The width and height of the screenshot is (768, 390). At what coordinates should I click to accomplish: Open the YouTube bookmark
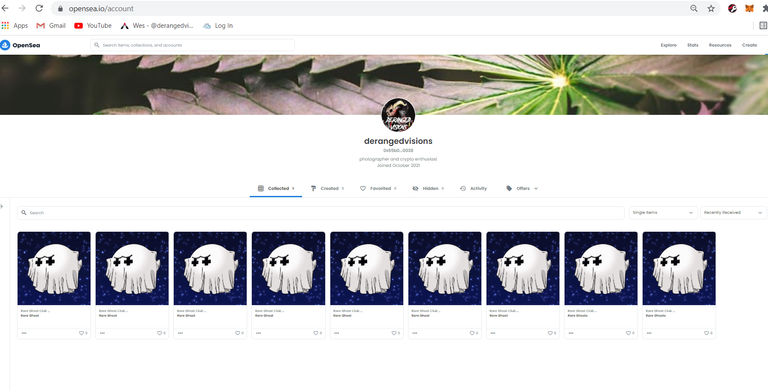(x=93, y=25)
